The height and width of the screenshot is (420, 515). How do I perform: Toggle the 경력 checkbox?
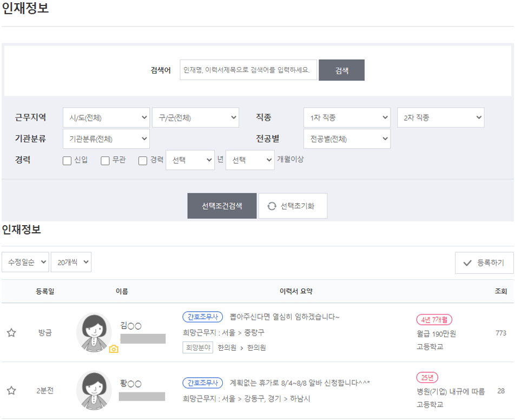(142, 161)
